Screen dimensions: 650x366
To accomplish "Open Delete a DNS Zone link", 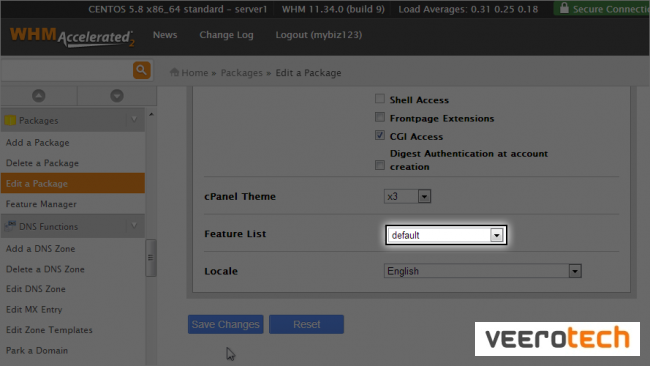I will (45, 269).
